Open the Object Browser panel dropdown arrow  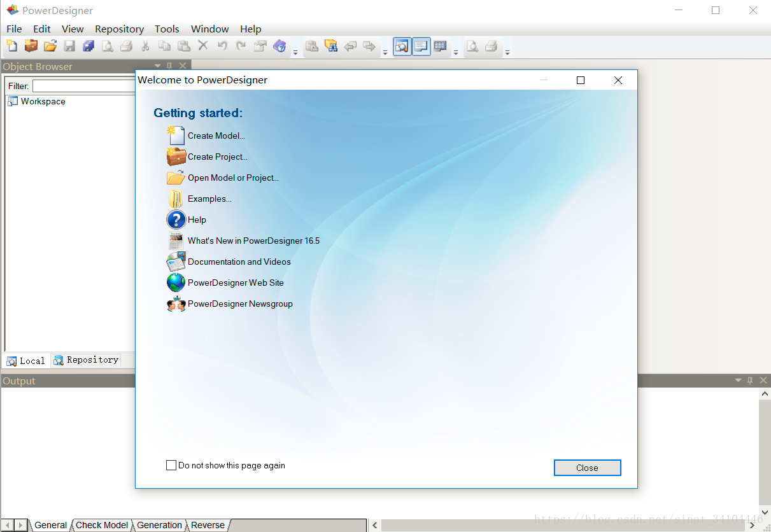point(158,66)
